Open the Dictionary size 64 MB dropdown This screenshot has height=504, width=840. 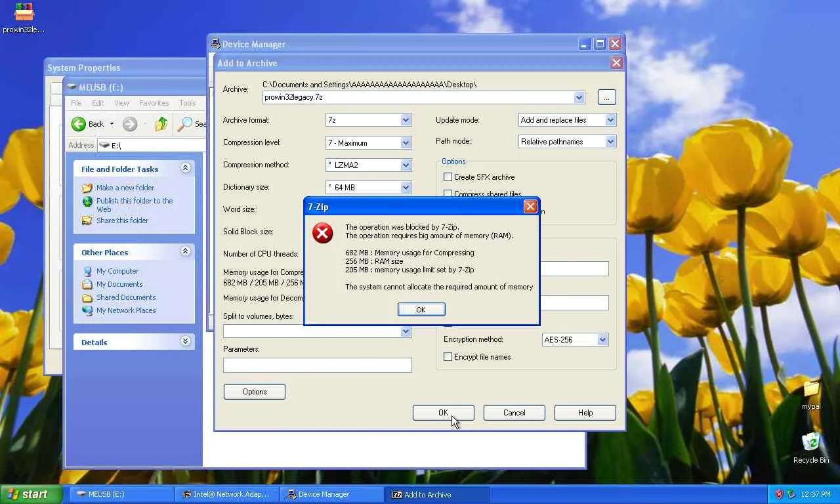406,187
